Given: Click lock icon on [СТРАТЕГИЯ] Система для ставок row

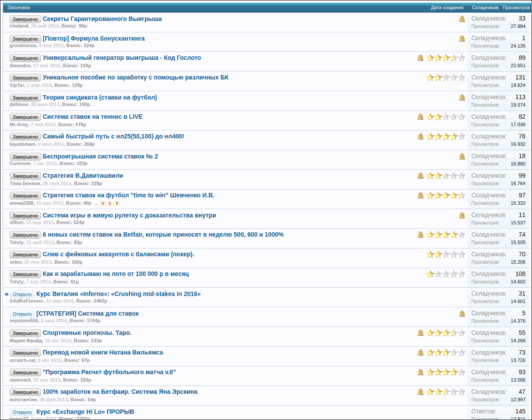Looking at the screenshot, I should pos(462,313).
